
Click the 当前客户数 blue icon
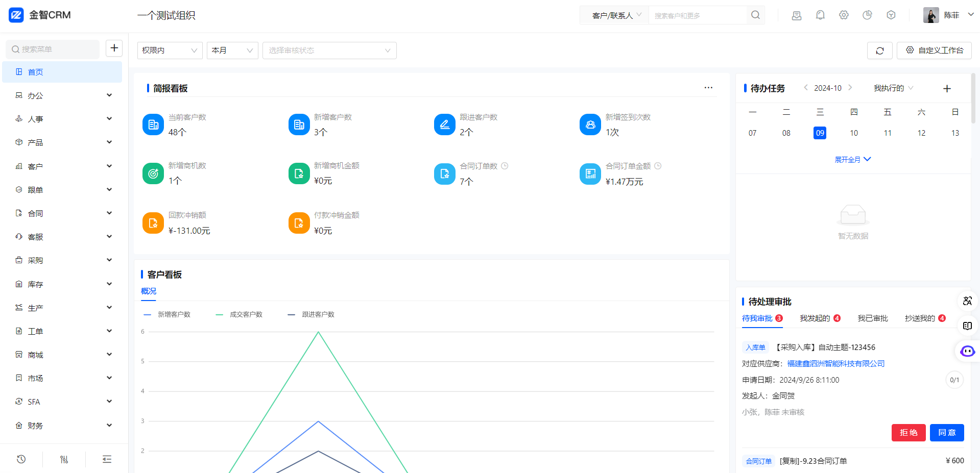pos(153,125)
